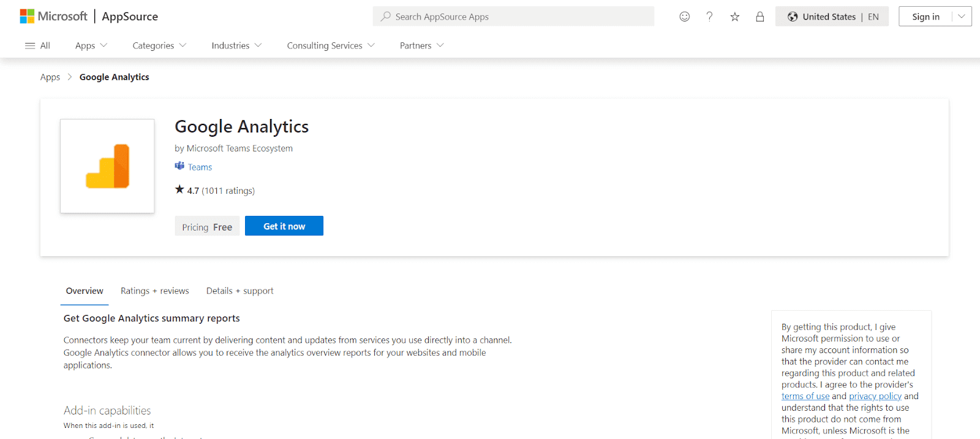Viewport: 980px width, 439px height.
Task: Click Google Analytics breadcrumb text
Action: 115,77
